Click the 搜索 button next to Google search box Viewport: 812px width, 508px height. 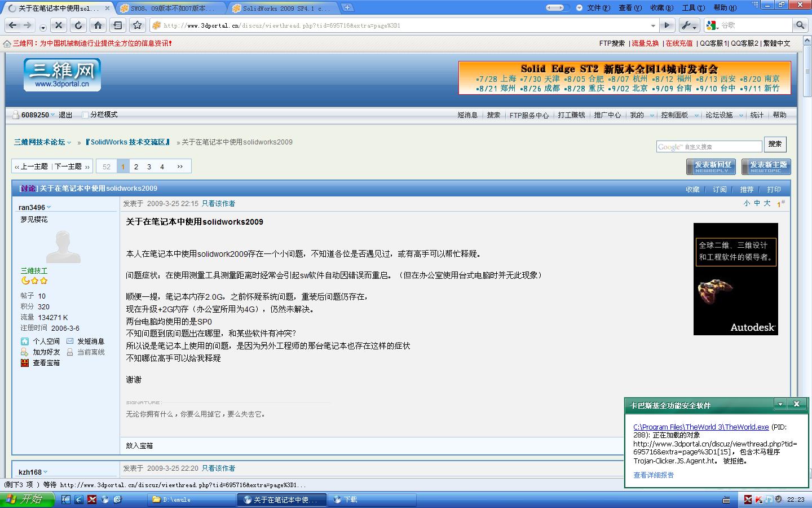click(x=775, y=144)
